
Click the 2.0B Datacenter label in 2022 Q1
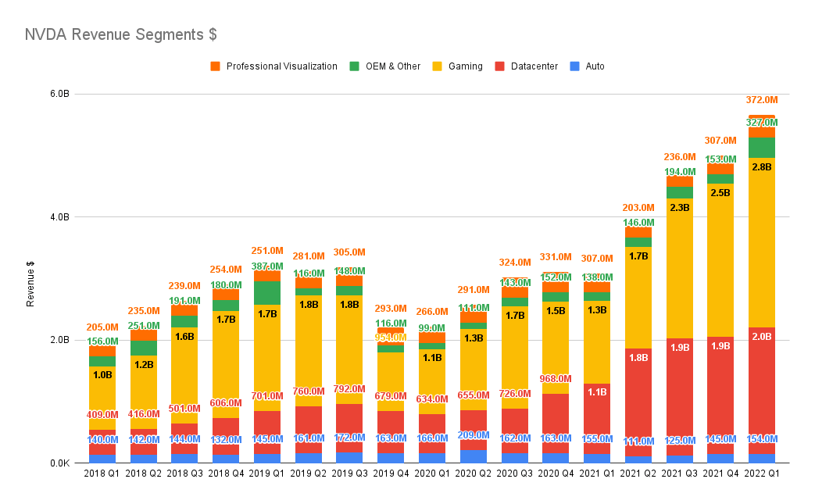click(x=762, y=337)
